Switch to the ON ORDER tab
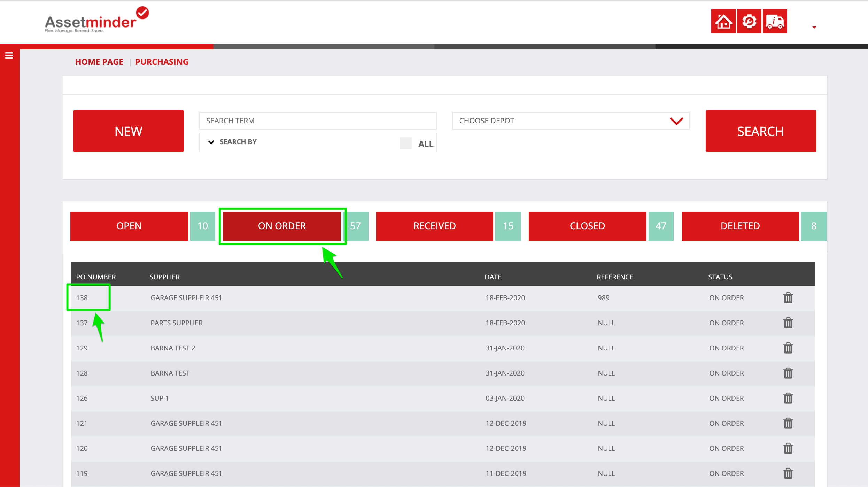This screenshot has height=487, width=868. (282, 226)
